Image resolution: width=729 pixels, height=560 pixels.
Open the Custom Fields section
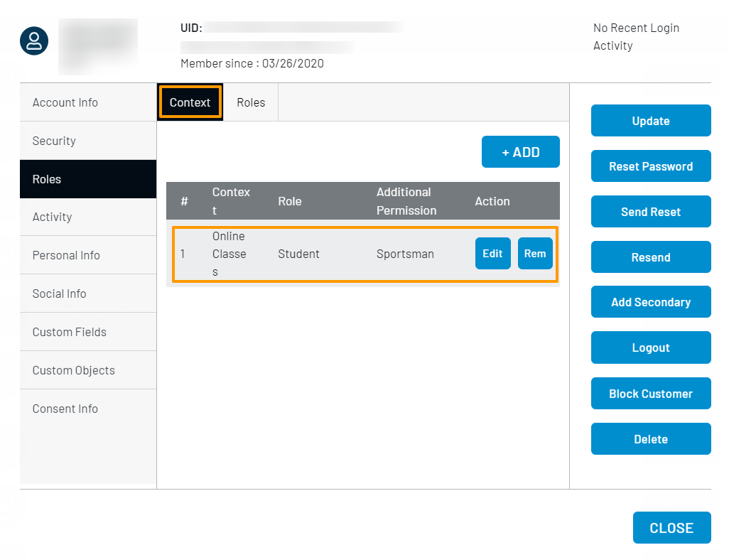(x=69, y=332)
